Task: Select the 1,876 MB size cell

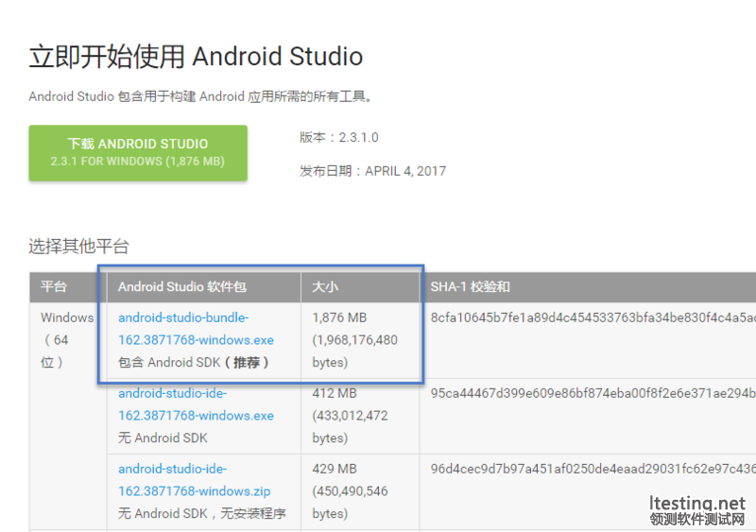Action: [x=360, y=340]
